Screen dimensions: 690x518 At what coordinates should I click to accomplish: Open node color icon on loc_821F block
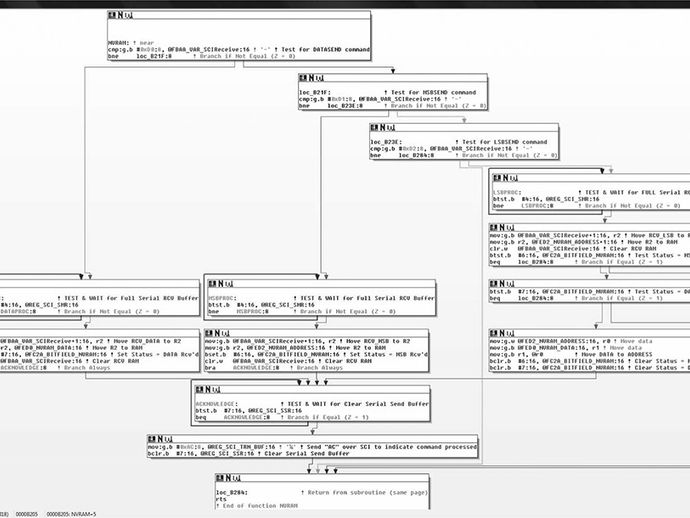303,78
